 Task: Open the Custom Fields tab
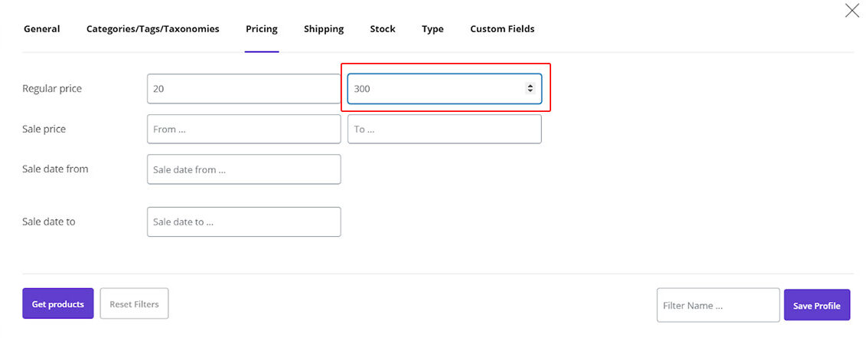tap(502, 29)
